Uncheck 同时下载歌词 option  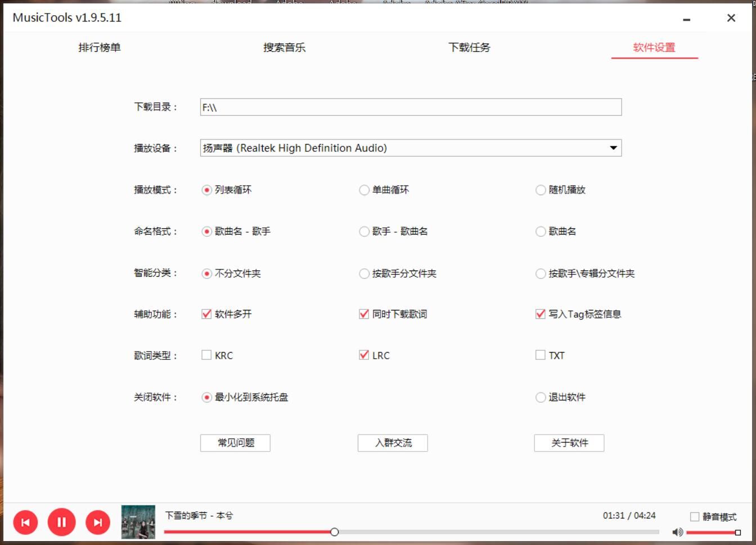tap(364, 314)
